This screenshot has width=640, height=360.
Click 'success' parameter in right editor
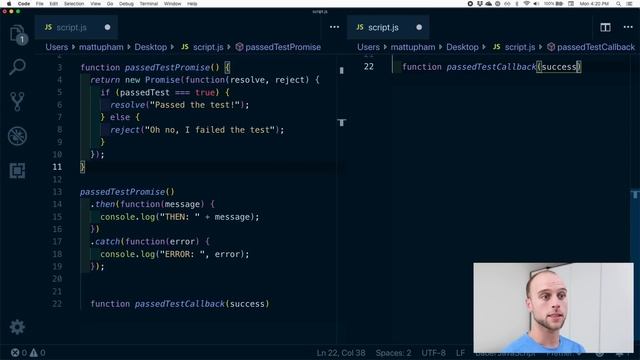pos(559,67)
